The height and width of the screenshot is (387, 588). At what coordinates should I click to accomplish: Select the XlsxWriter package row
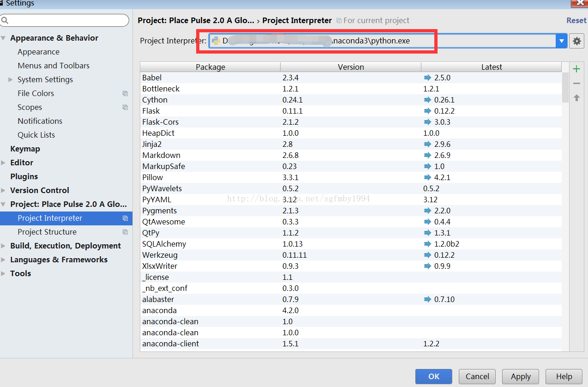point(351,266)
